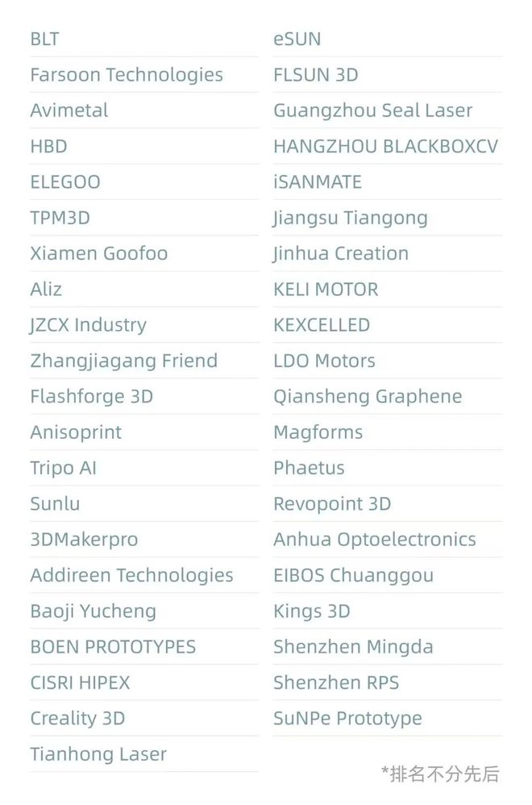Select FLSUN 3D in right column
This screenshot has width=532, height=805.
tap(315, 75)
